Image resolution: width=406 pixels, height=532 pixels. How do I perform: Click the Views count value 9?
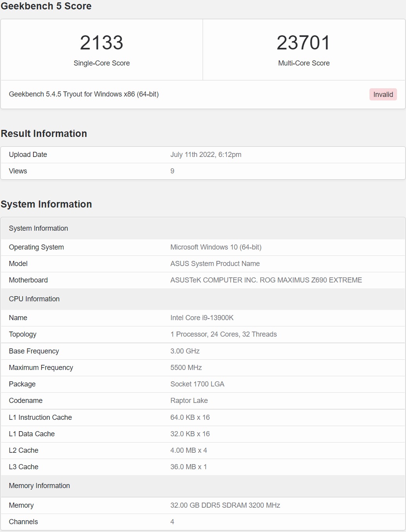point(172,171)
